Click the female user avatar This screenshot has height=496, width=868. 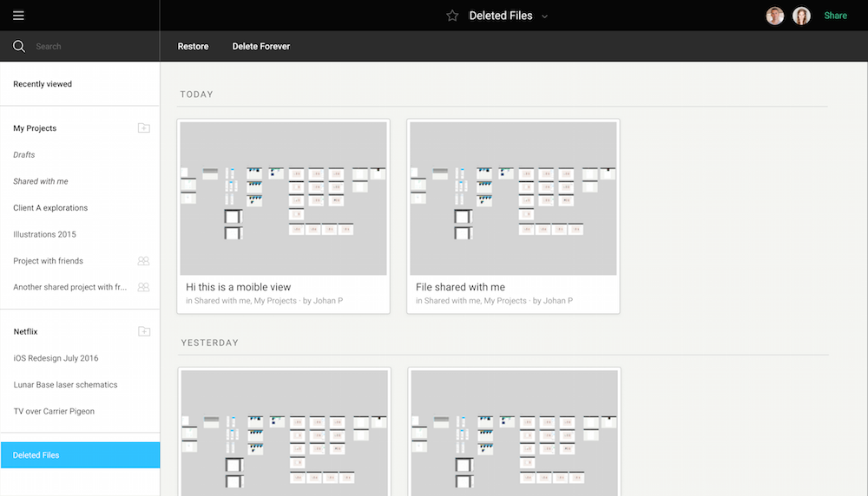tap(801, 16)
